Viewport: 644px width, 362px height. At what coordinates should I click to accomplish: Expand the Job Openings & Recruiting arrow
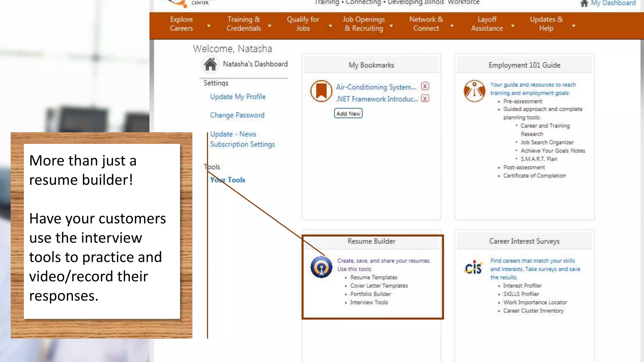point(391,26)
